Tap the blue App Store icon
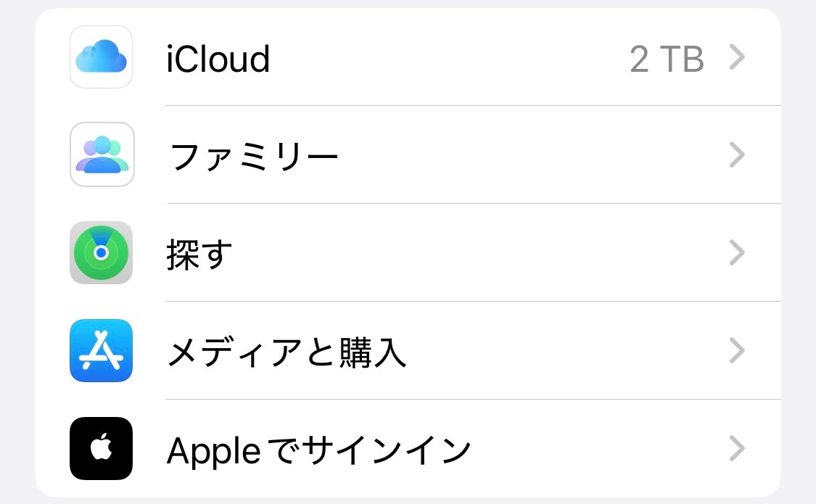 (101, 350)
